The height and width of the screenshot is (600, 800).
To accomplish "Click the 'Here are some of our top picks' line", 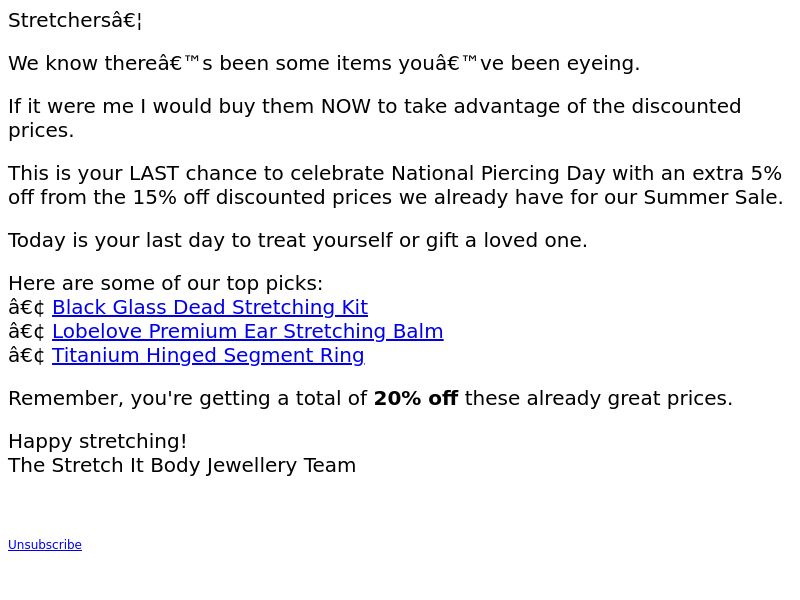I will pos(165,284).
